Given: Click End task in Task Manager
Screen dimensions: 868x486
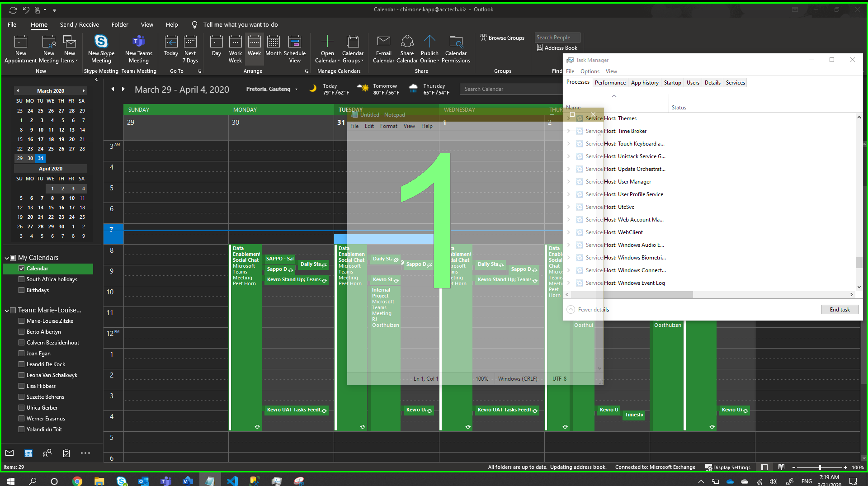Looking at the screenshot, I should tap(840, 310).
